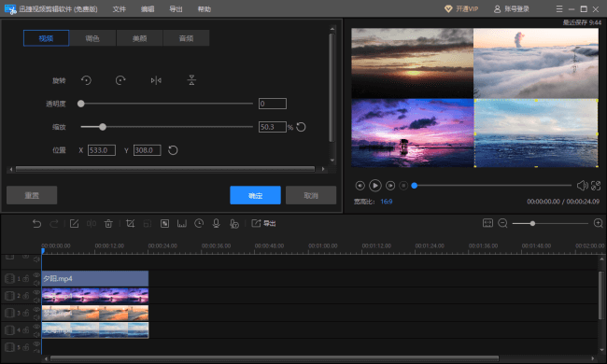Zoom in the timeline
This screenshot has height=364, width=607.
pyautogui.click(x=598, y=223)
